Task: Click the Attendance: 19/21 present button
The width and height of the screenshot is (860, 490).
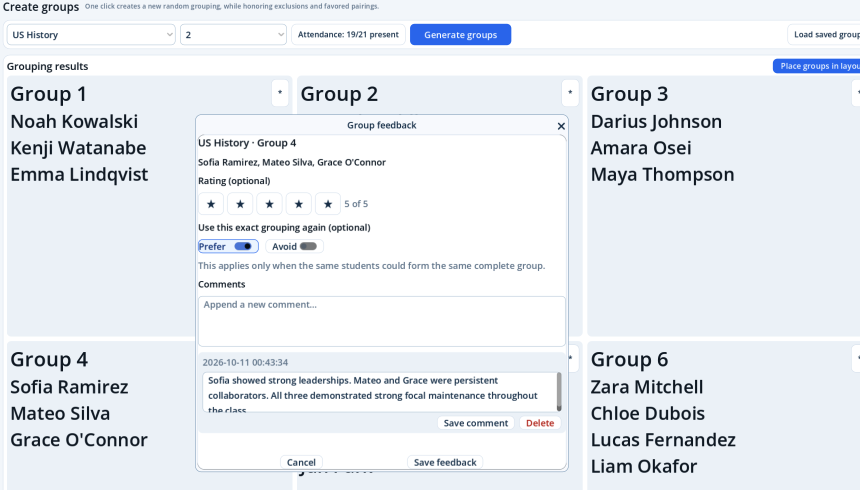Action: click(348, 35)
